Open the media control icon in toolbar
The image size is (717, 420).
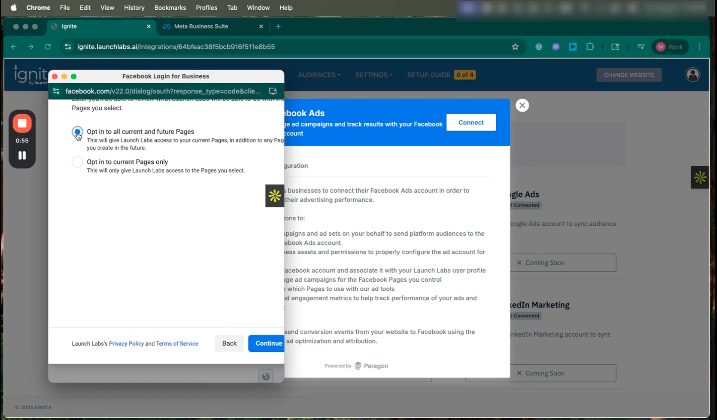(641, 47)
